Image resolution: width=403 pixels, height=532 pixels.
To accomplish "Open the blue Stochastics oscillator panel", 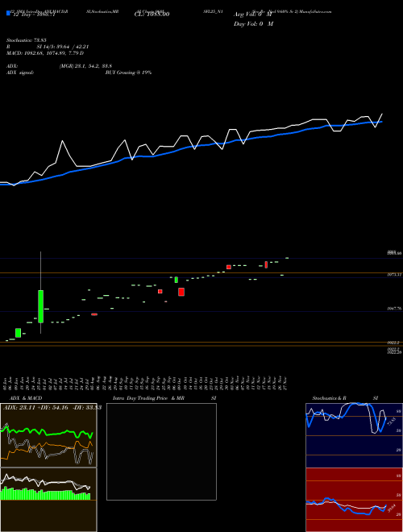I will pyautogui.click(x=354, y=435).
